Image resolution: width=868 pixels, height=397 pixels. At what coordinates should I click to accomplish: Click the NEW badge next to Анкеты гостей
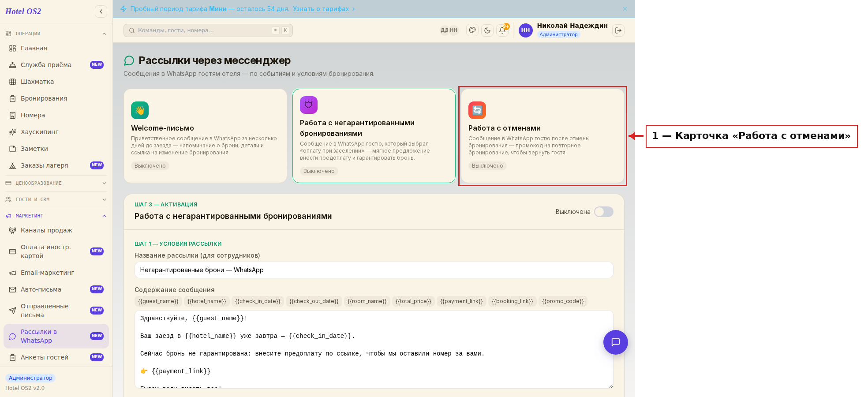tap(97, 357)
